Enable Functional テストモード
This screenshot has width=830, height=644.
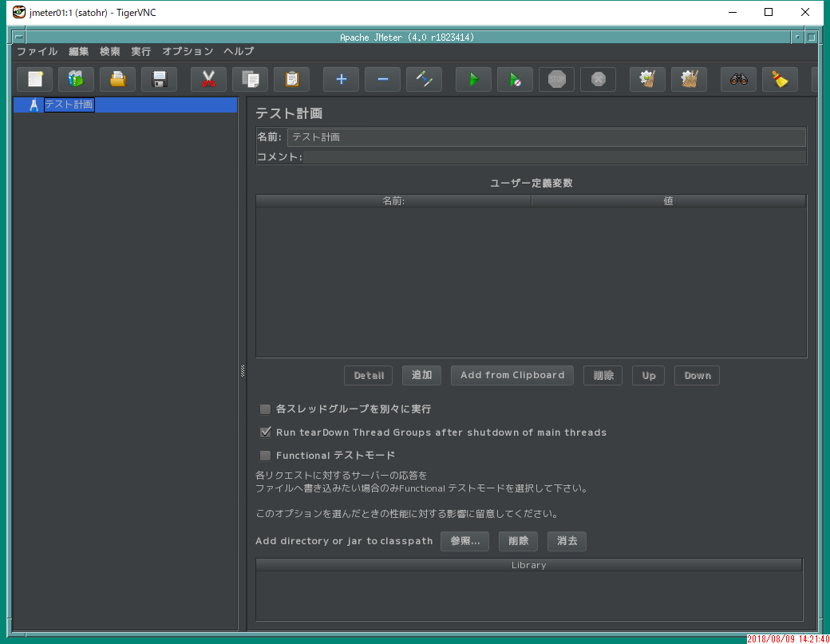point(264,455)
